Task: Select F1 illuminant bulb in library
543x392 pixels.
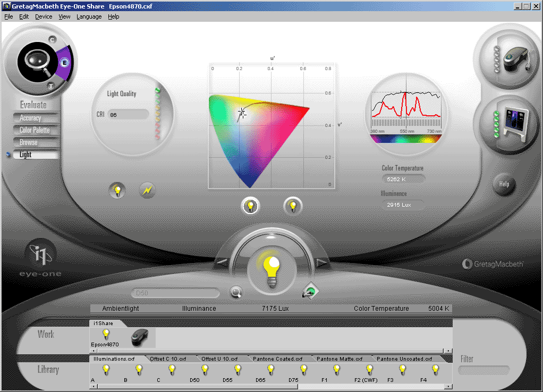Action: 336,370
